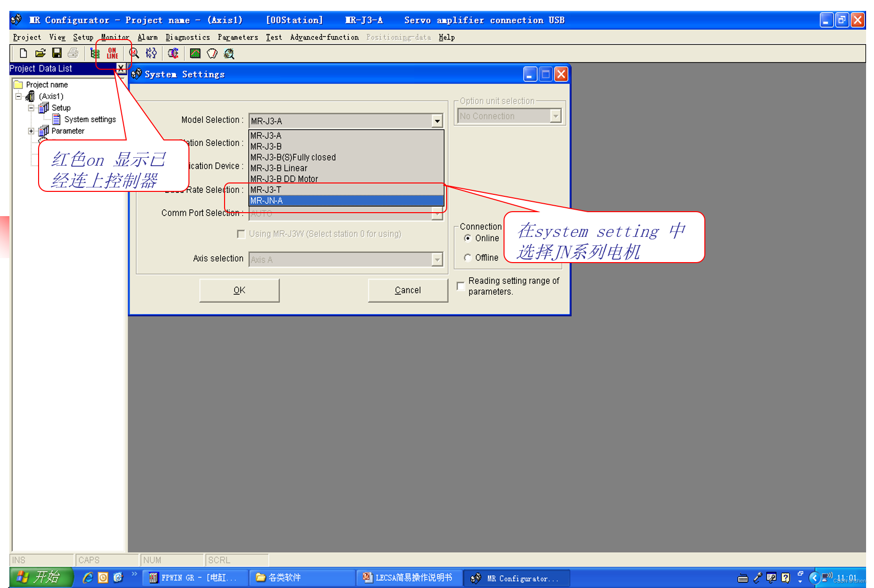This screenshot has height=588, width=874.
Task: Click the third quick launch browser icon
Action: [x=118, y=577]
